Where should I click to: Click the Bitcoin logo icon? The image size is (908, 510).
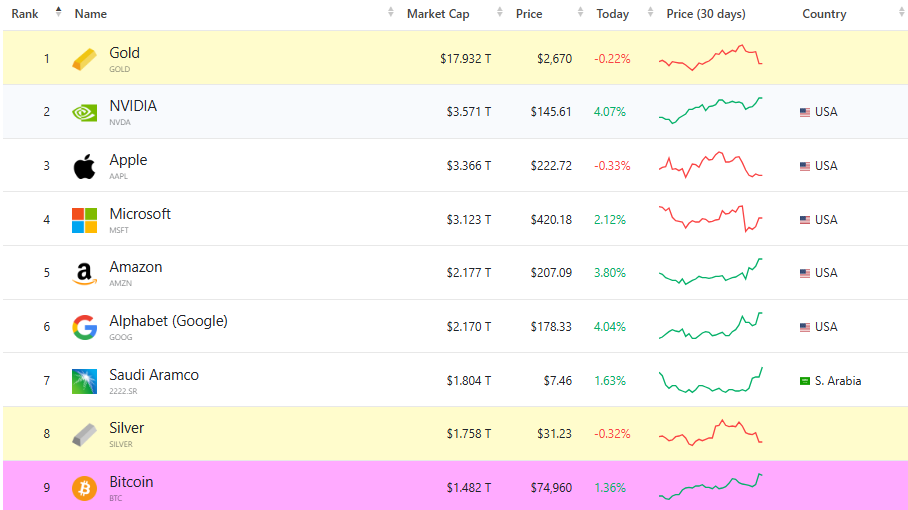click(x=85, y=488)
